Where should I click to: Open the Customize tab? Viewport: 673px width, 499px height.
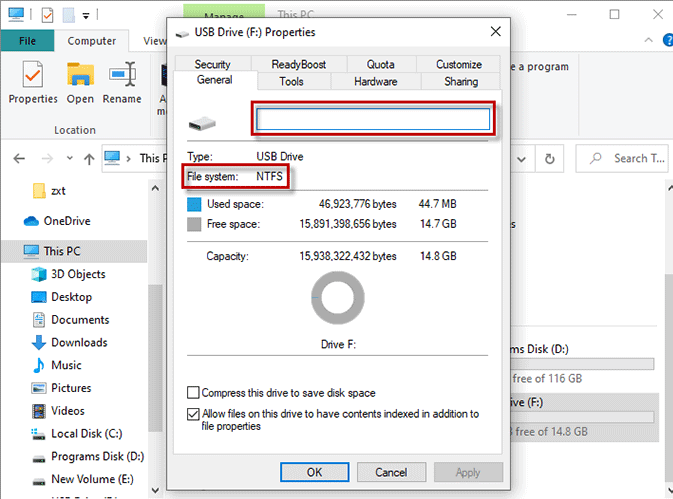coord(458,64)
